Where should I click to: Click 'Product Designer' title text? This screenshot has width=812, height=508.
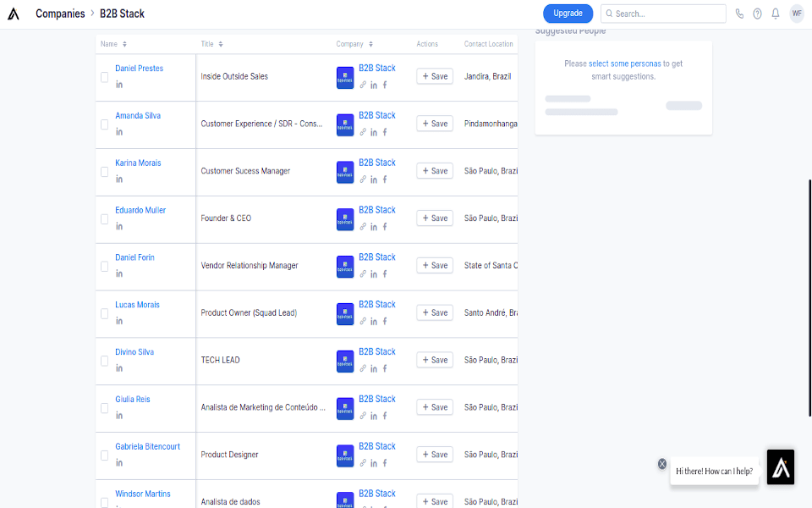(x=230, y=455)
